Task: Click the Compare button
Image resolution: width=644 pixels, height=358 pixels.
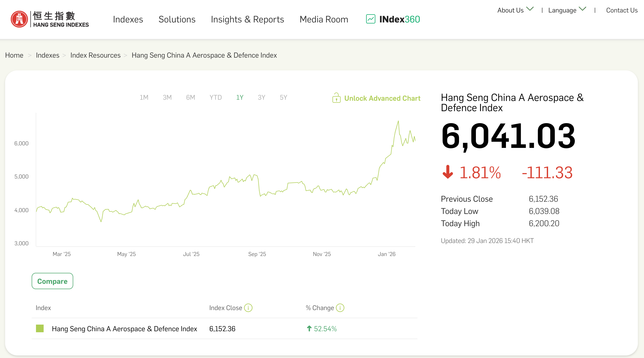Action: pos(52,281)
